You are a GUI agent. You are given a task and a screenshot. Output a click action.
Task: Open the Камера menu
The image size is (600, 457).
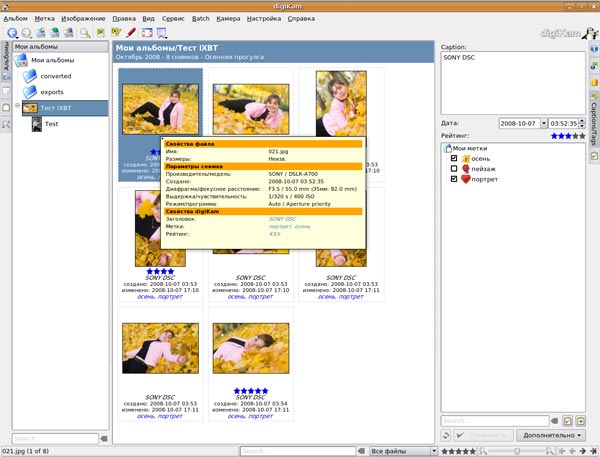228,18
